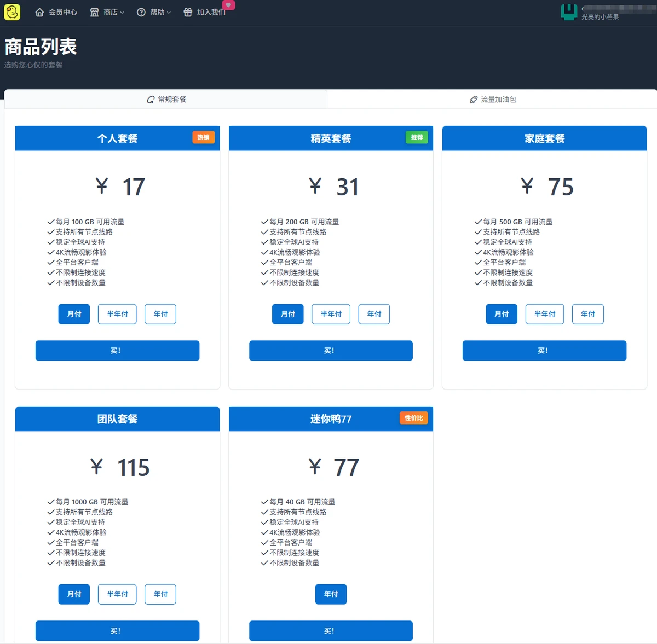Click 每月 40 GB 可用流量 text

tap(302, 502)
